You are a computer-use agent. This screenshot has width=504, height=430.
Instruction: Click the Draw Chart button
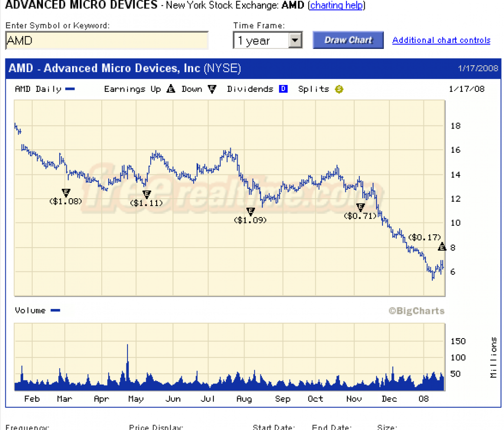pos(348,40)
